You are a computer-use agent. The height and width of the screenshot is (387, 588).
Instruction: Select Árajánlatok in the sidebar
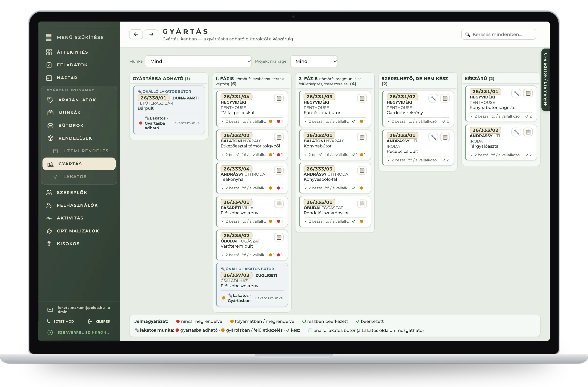(x=79, y=100)
